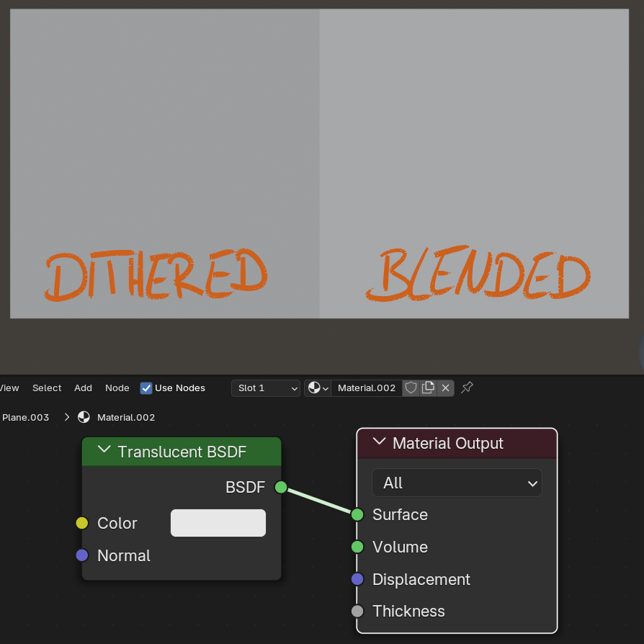Select Plane.003 in the breadcrumb
The image size is (644, 644).
[25, 417]
